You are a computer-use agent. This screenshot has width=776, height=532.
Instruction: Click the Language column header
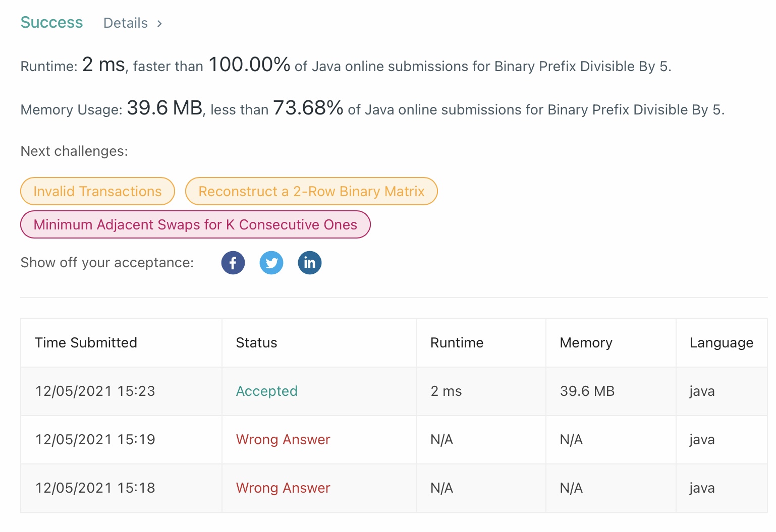pos(721,343)
